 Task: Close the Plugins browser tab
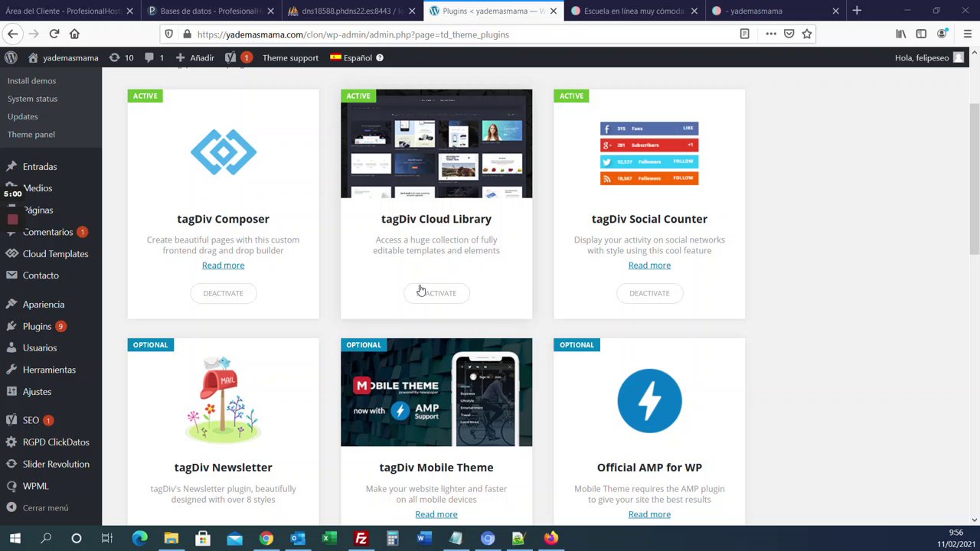point(553,11)
